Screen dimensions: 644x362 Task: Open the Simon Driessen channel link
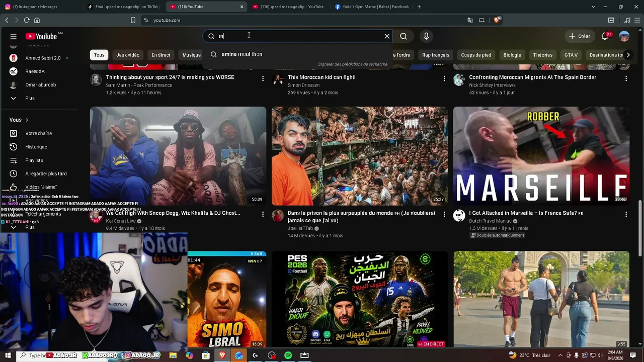click(304, 85)
